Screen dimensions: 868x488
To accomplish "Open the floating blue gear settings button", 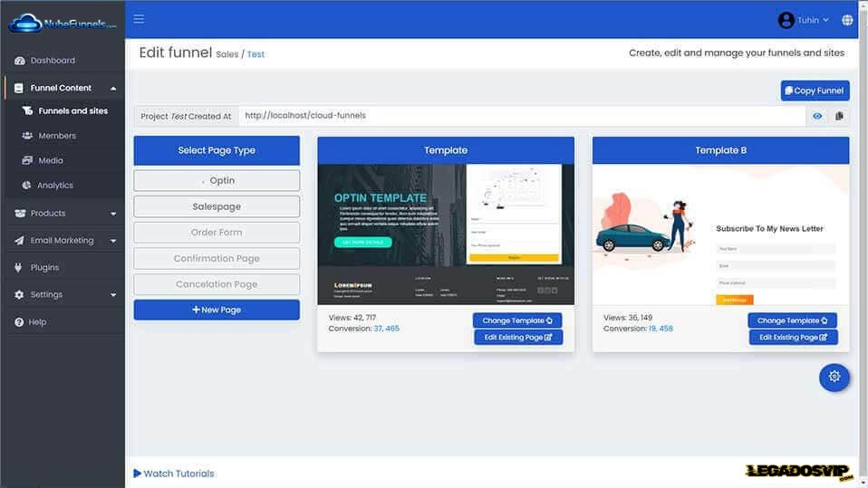I will pos(834,377).
